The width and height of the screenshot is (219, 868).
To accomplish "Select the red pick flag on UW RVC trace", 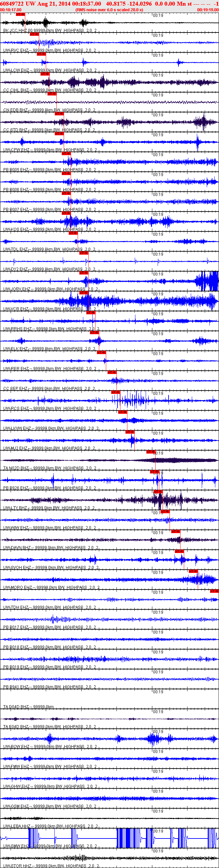I will click(34, 34).
